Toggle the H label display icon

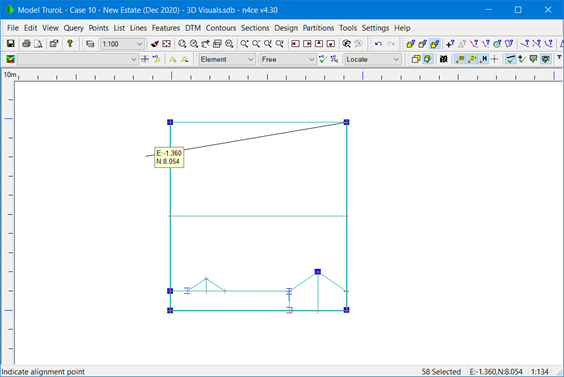(x=484, y=59)
